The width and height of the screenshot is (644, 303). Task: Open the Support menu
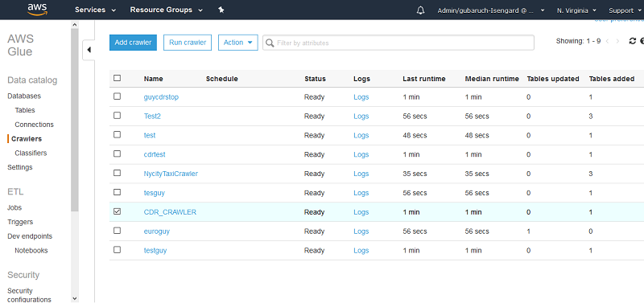tap(625, 10)
